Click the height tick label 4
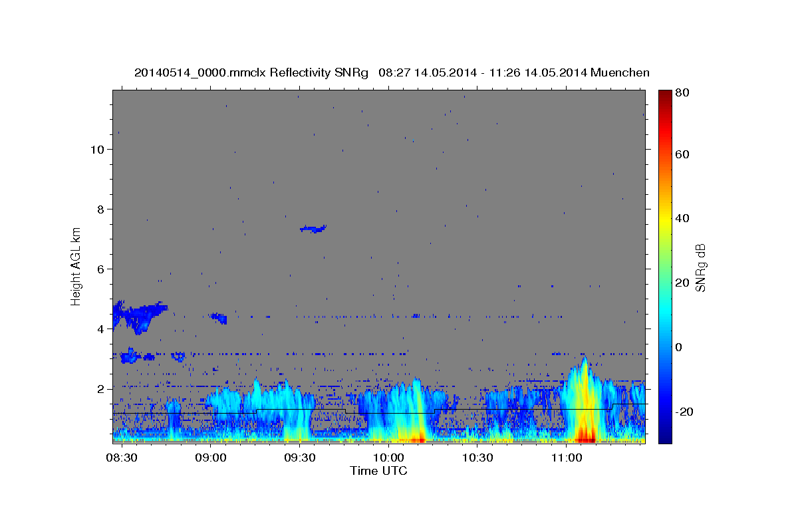 coord(102,329)
